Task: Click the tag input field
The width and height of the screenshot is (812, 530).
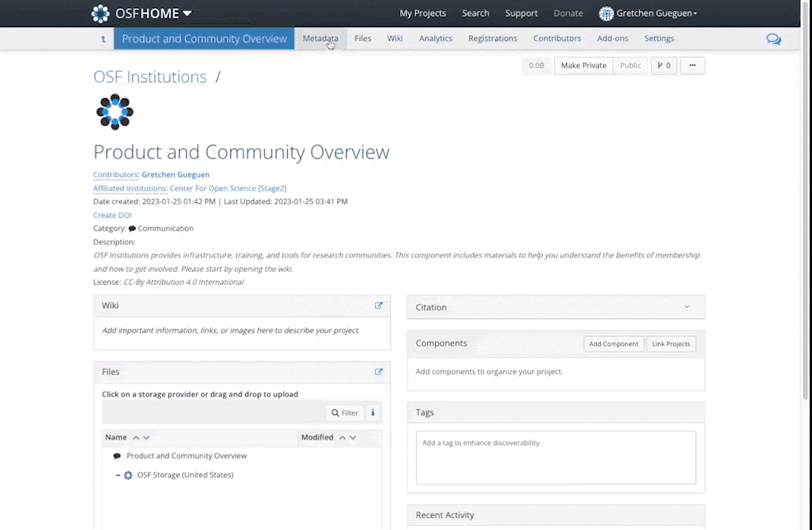Action: 556,458
